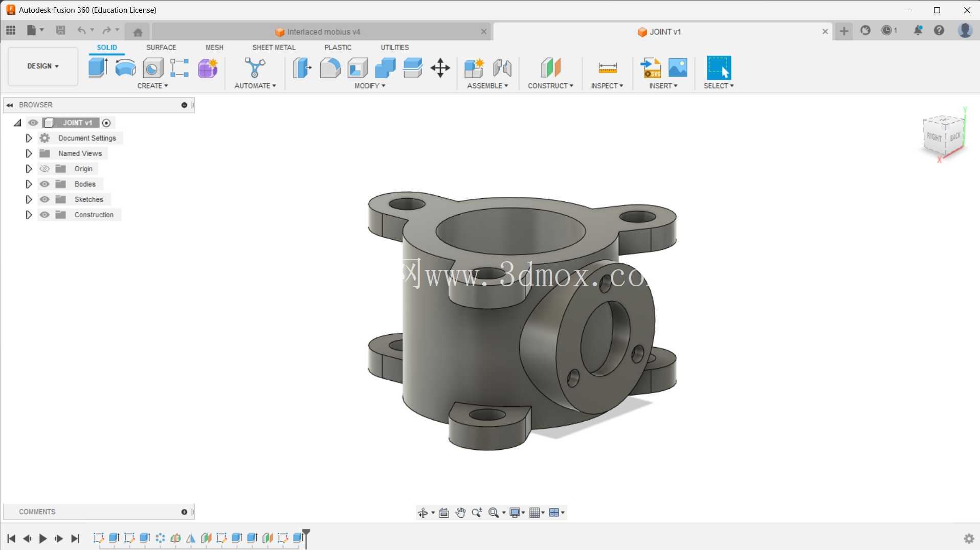Open the job status clock
This screenshot has height=550, width=980.
(889, 31)
